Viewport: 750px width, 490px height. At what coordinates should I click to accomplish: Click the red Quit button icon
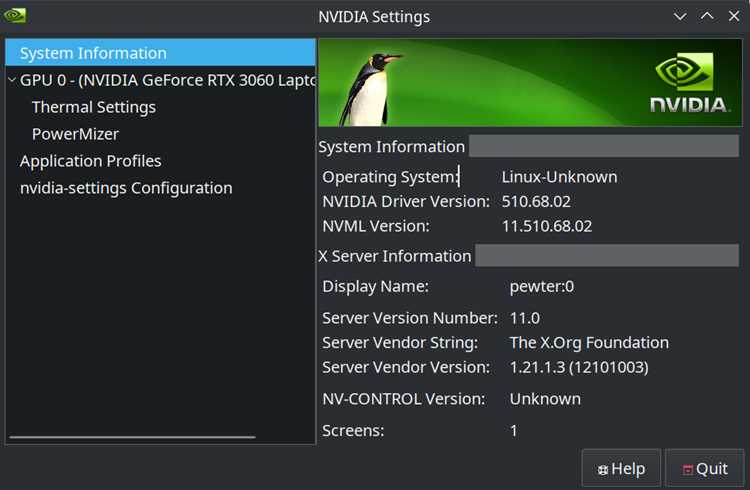pos(687,470)
